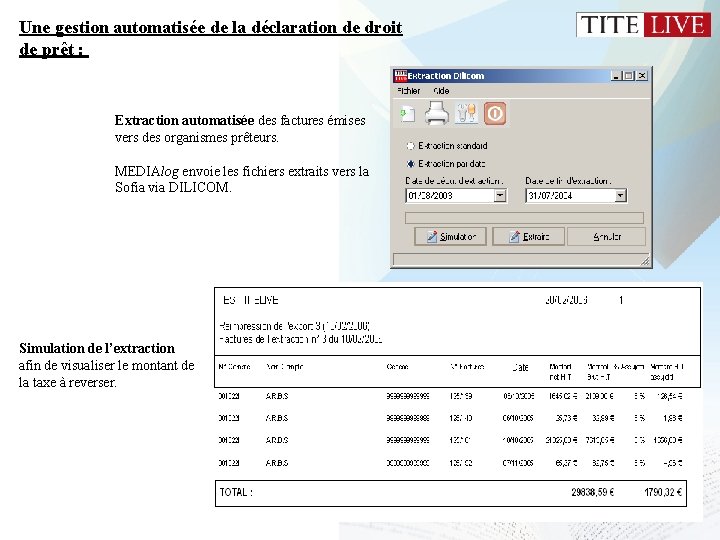The width and height of the screenshot is (720, 540).
Task: Click the total tax '1790,32 €'
Action: 663,492
